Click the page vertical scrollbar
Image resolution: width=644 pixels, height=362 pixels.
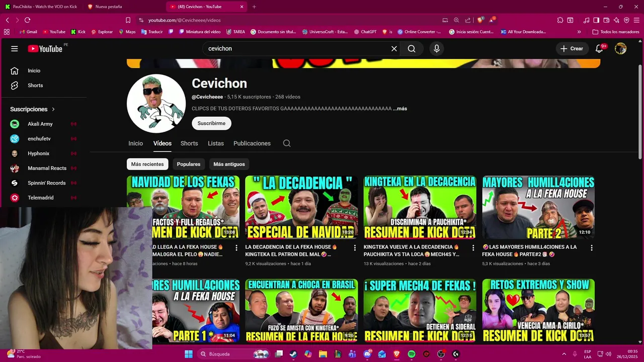tap(640, 113)
